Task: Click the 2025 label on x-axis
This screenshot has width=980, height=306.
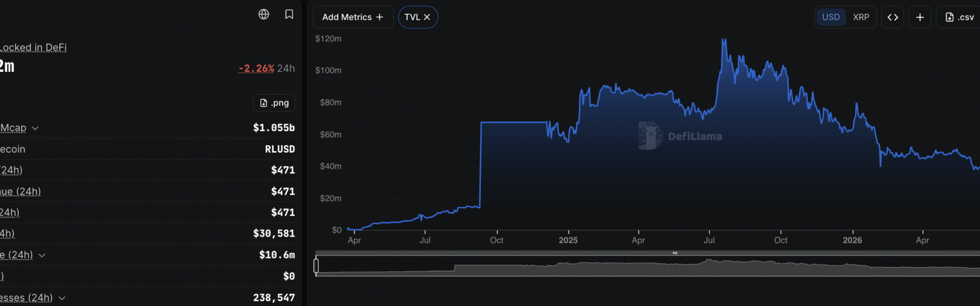Action: (x=568, y=240)
